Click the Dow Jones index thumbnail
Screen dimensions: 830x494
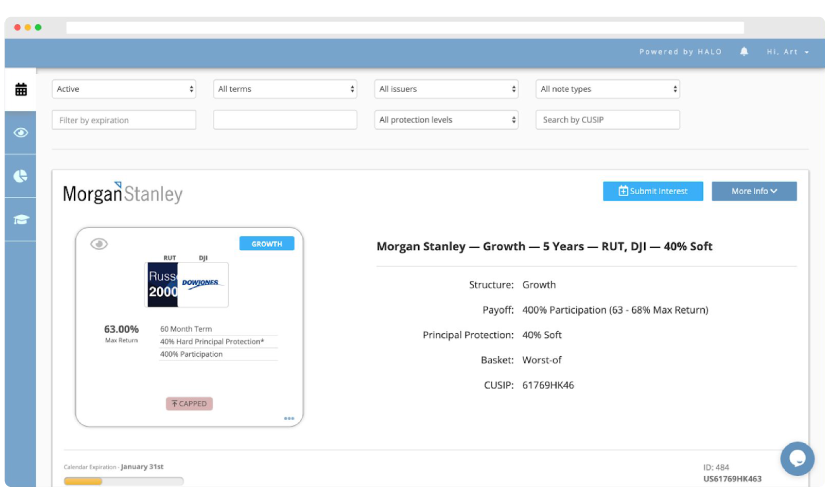(203, 285)
